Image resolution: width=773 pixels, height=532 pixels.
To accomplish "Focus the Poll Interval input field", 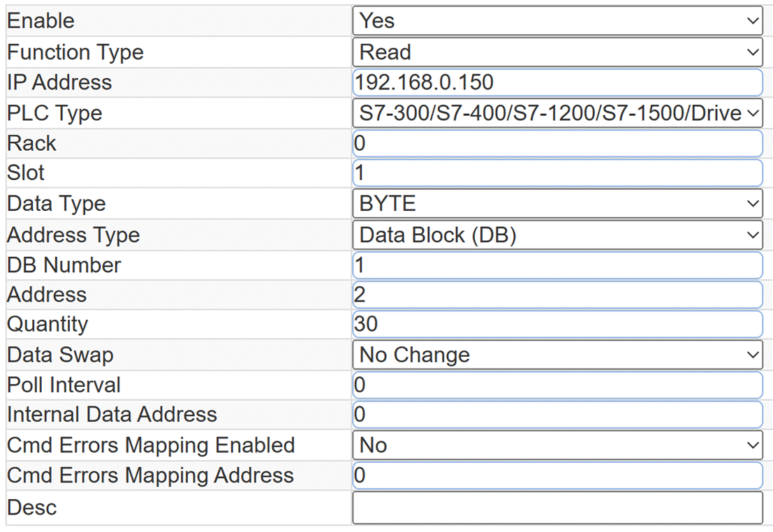I will [557, 385].
